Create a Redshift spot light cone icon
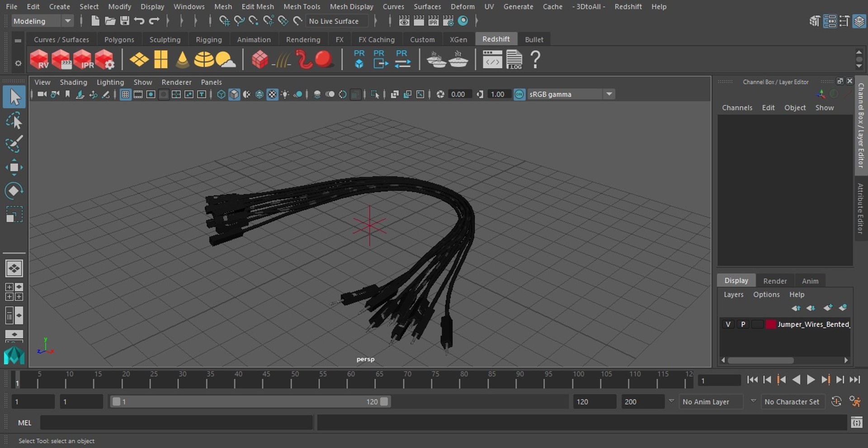The width and height of the screenshot is (868, 448). coord(182,59)
